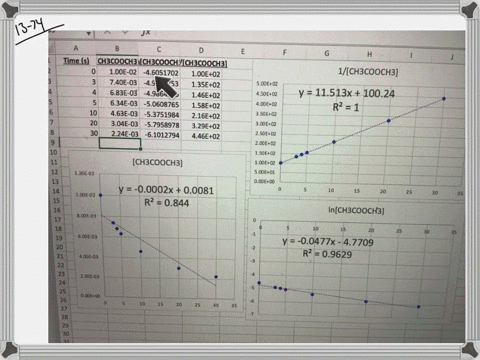Select column G header
480x360 pixels.
(x=327, y=53)
